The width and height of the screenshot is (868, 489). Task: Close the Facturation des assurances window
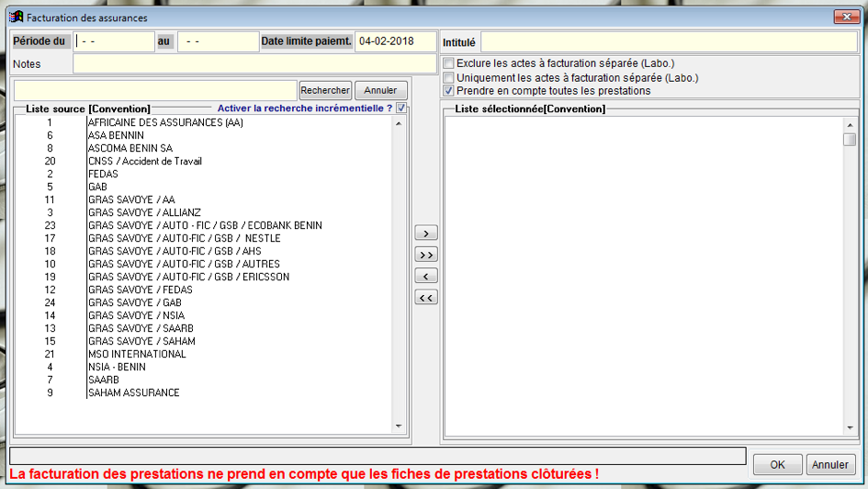[845, 17]
